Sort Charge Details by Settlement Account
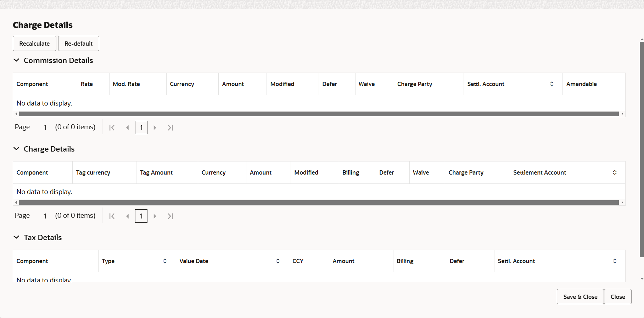Viewport: 644px width, 318px height. pos(615,172)
